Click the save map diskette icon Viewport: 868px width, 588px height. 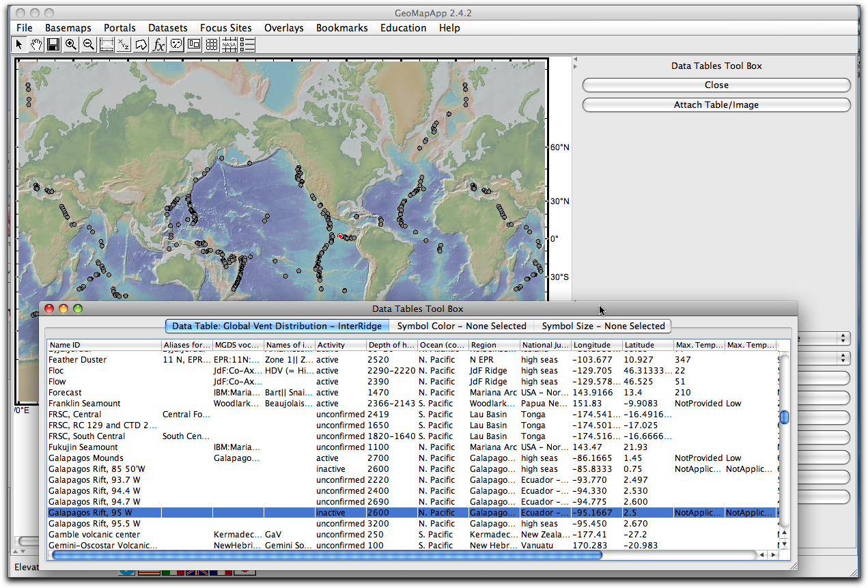[53, 44]
